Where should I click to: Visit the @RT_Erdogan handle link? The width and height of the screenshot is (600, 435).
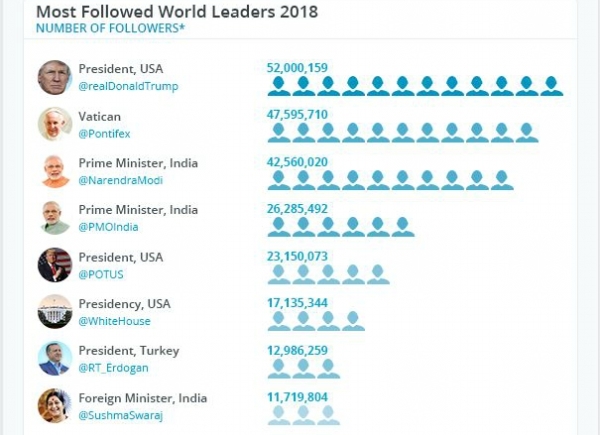(114, 368)
